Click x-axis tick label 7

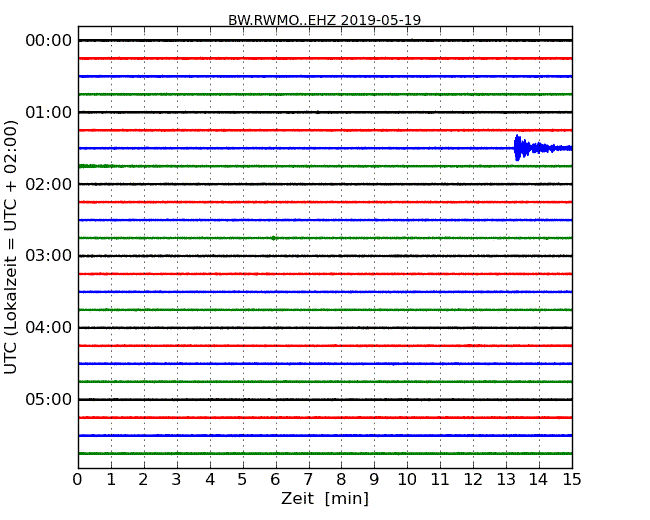coord(308,480)
